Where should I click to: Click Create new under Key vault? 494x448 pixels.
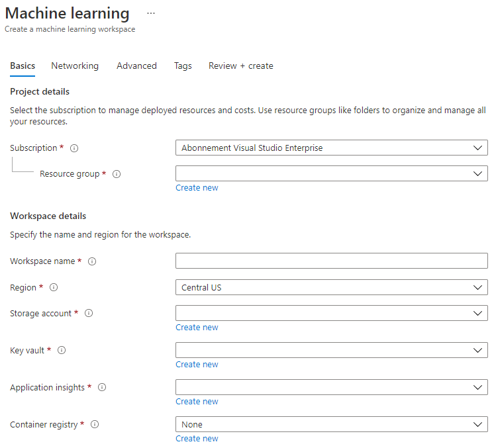tap(197, 365)
